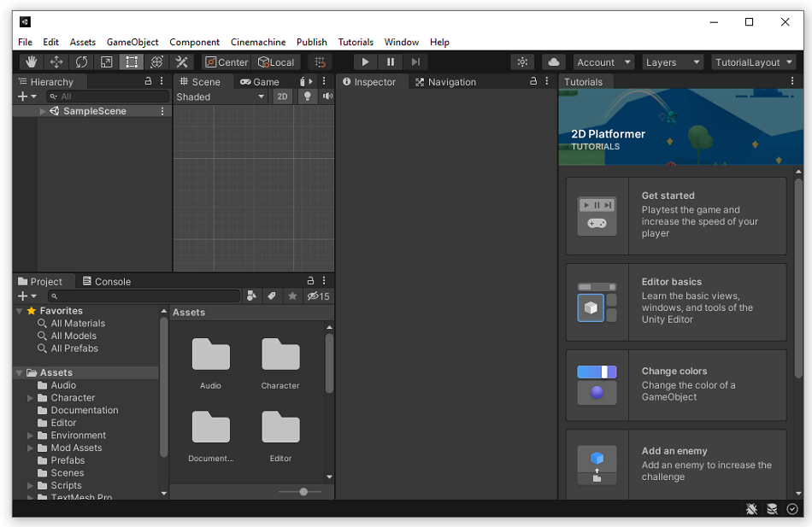Viewport: 812px width, 527px height.
Task: Click the Hierarchy search field
Action: click(x=108, y=97)
